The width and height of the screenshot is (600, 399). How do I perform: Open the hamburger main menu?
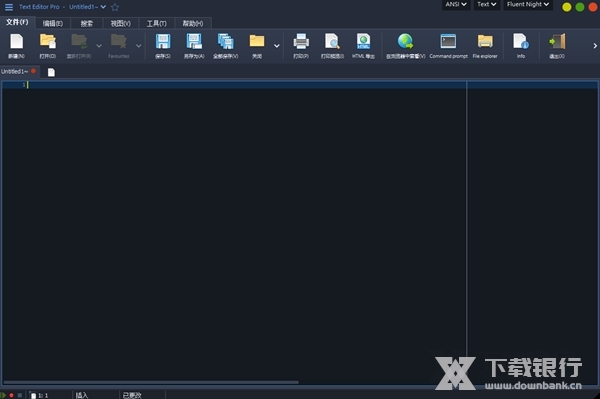pos(9,7)
